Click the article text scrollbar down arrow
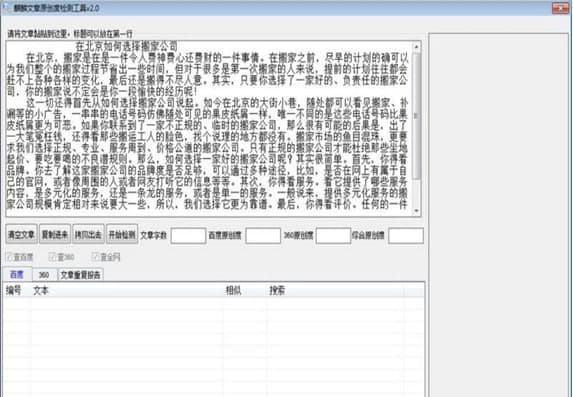Screen dimensions: 573x397 416,211
